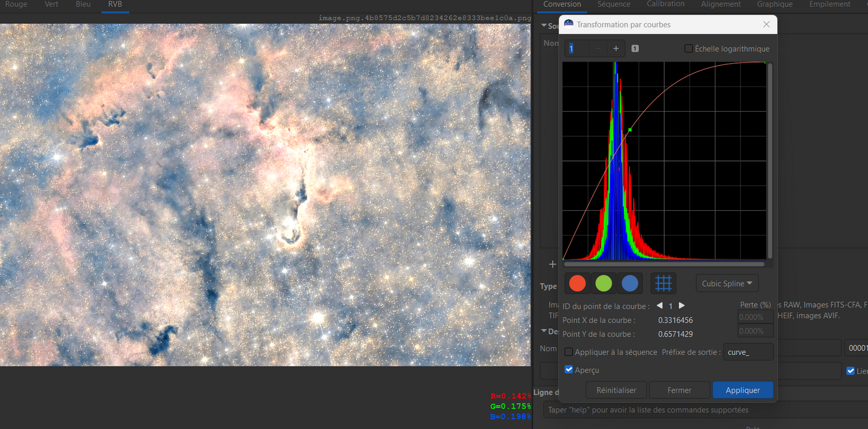Close the Transformation par courbes dialog
The height and width of the screenshot is (429, 868).
766,24
